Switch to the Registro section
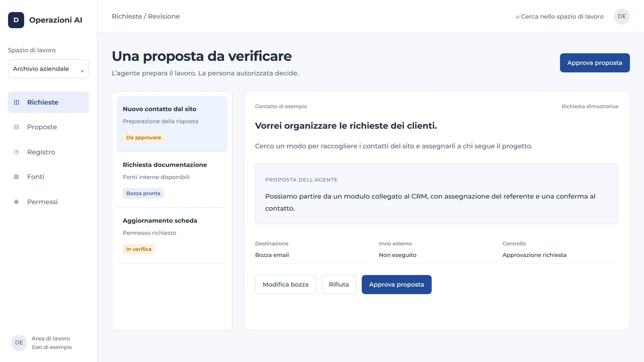Image resolution: width=644 pixels, height=362 pixels. [x=48, y=152]
